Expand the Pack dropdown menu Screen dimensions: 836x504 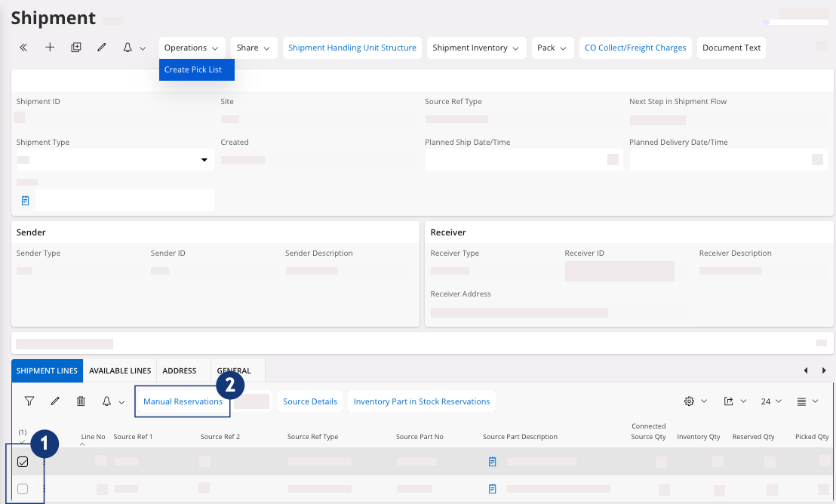552,48
